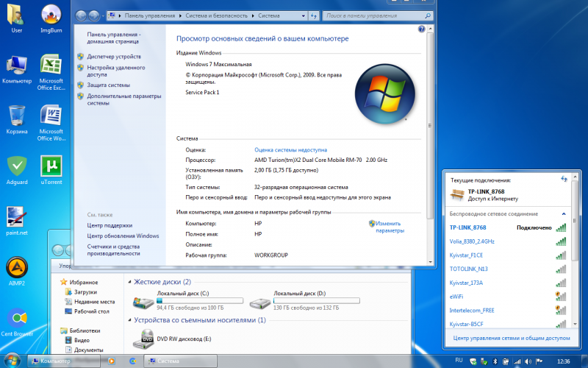Click the help question mark icon
The height and width of the screenshot is (368, 588).
coord(421,29)
